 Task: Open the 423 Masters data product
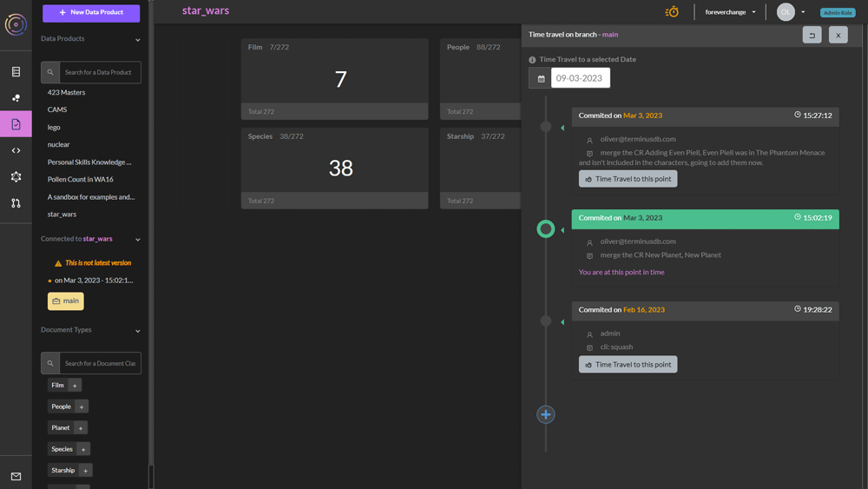coord(67,92)
